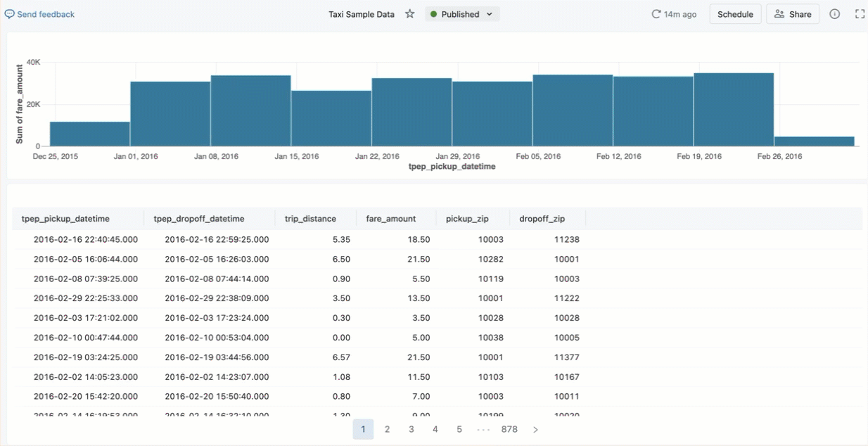
Task: Enter fullscreen mode with expand icon
Action: 860,14
